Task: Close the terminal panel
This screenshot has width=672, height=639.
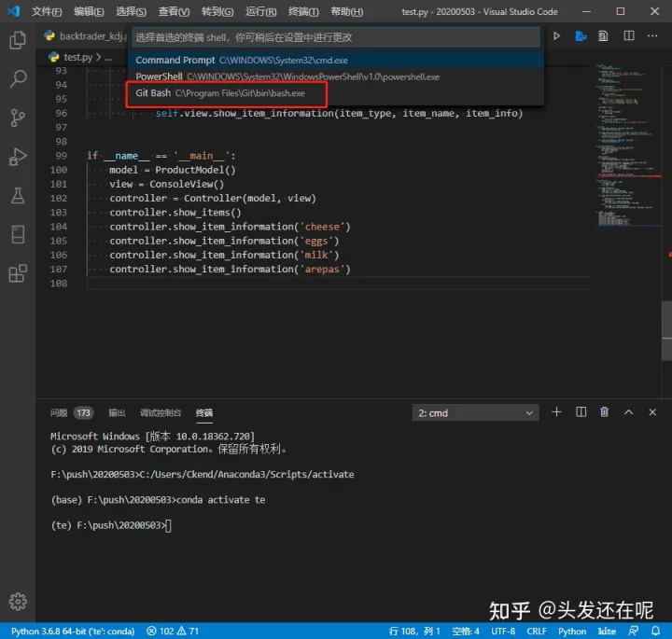Action: (x=652, y=412)
